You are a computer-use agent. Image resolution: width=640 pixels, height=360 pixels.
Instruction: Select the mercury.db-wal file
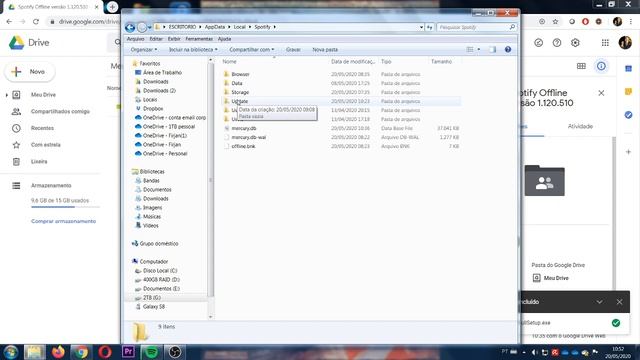tap(249, 137)
